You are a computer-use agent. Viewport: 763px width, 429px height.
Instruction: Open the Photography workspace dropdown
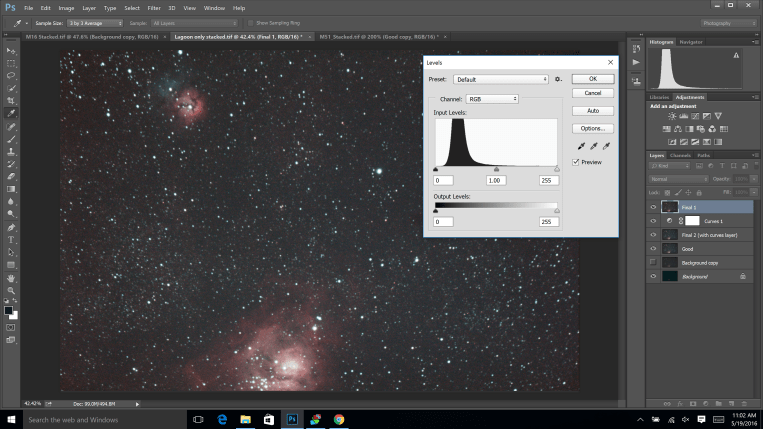pos(729,23)
